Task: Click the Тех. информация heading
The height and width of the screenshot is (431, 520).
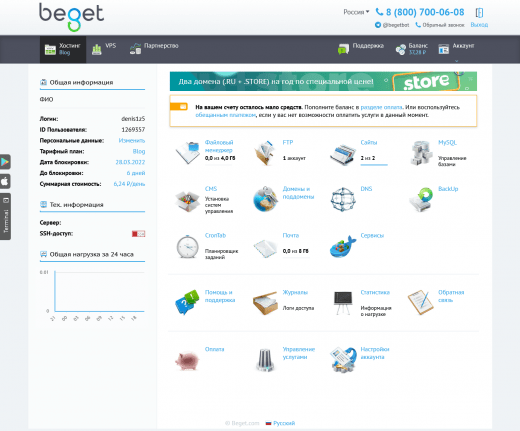Action: (x=77, y=205)
